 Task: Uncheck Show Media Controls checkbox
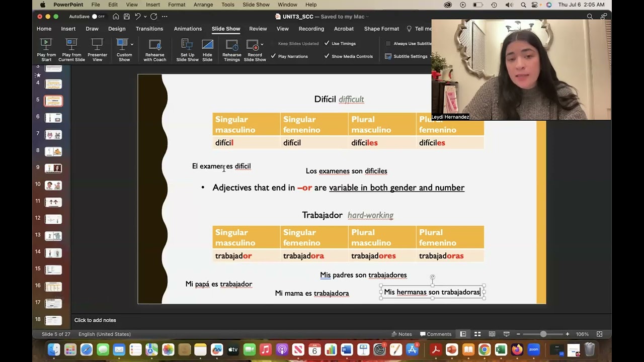pos(327,56)
